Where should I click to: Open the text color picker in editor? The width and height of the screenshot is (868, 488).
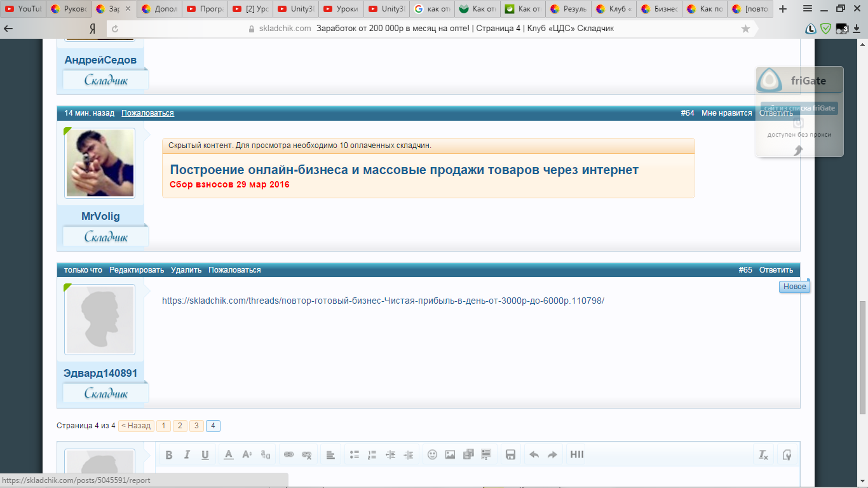[x=229, y=454]
